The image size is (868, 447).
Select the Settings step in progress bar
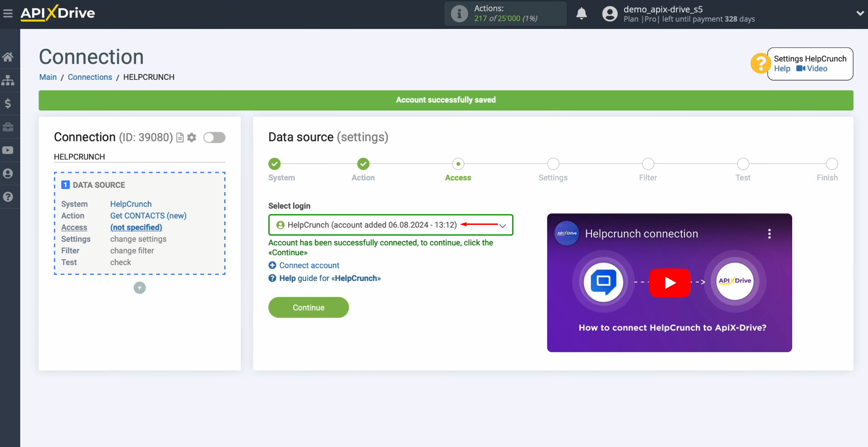[553, 164]
